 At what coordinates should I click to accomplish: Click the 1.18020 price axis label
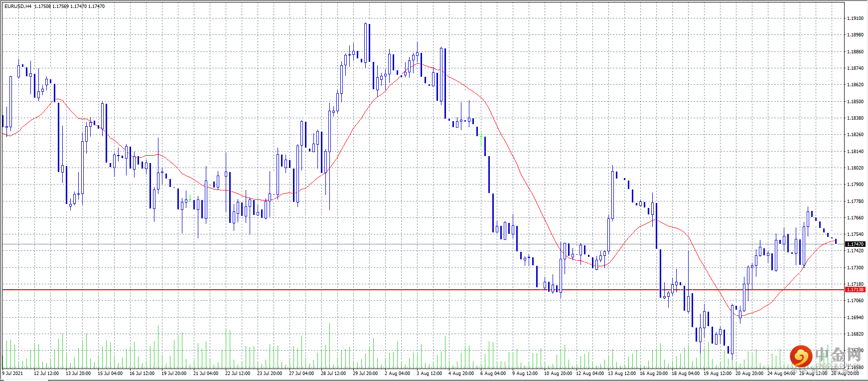point(855,168)
